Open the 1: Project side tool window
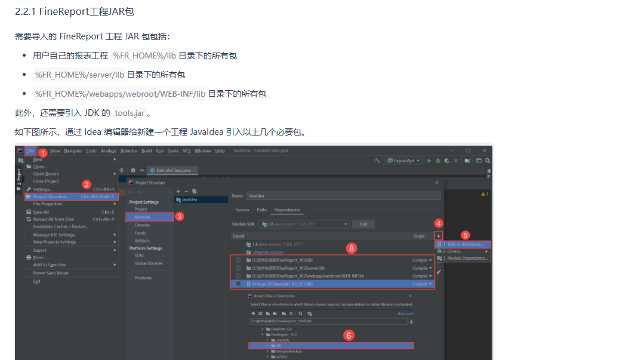Viewport: 644px width, 360px height. tap(19, 180)
